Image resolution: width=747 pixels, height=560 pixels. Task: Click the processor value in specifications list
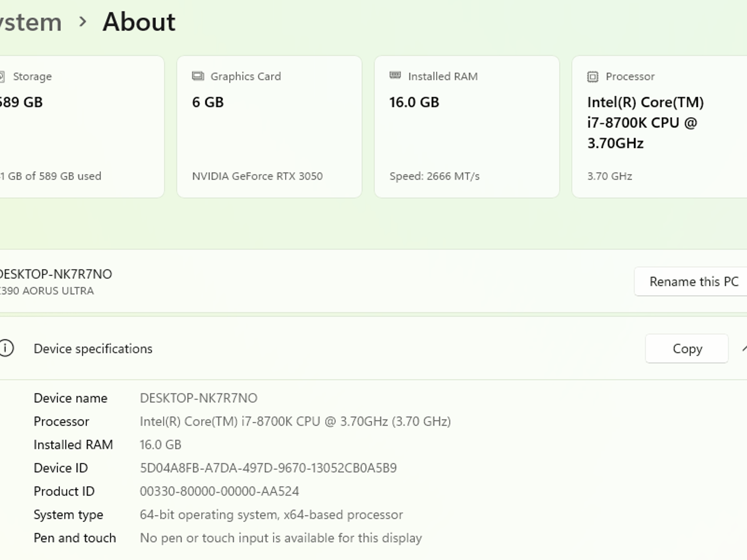point(295,421)
